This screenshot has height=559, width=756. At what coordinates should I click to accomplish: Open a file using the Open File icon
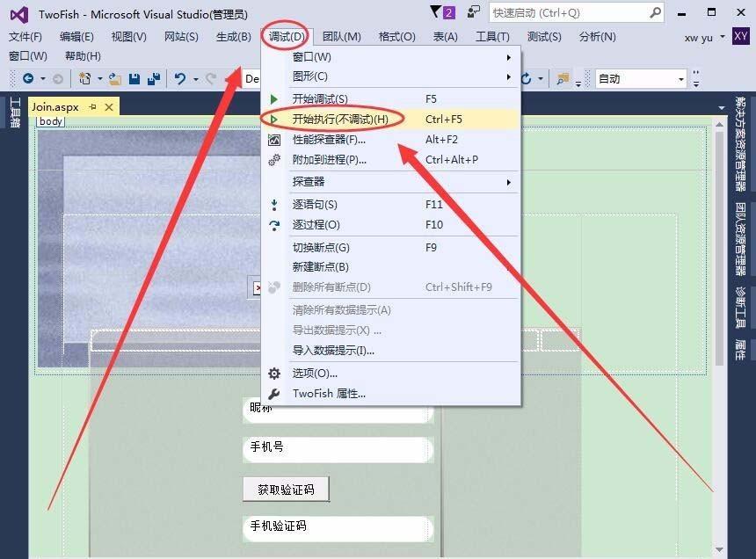pos(113,78)
